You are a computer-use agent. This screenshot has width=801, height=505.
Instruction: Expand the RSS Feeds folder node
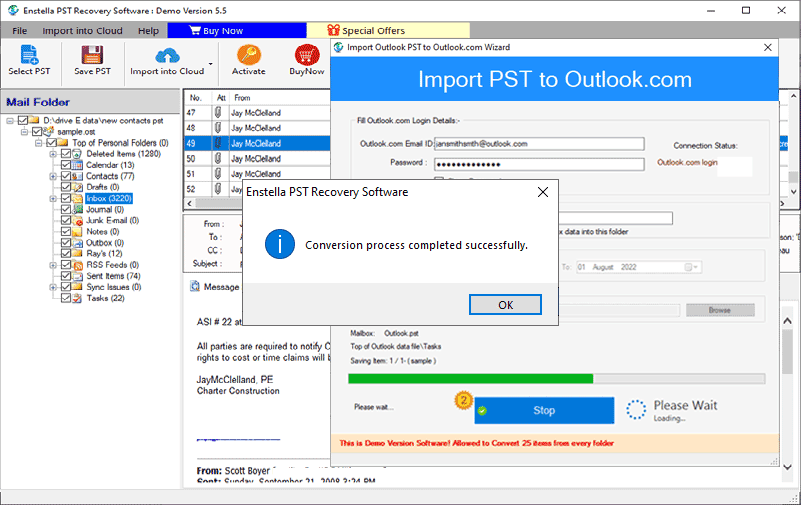pos(53,265)
